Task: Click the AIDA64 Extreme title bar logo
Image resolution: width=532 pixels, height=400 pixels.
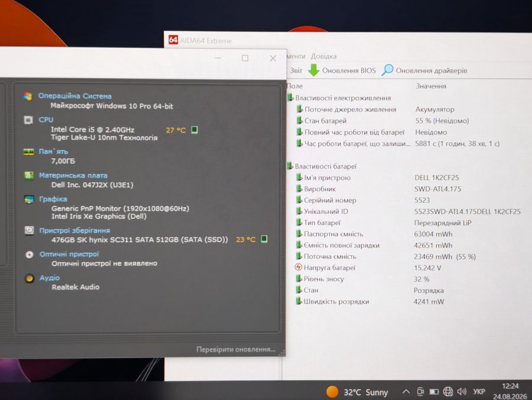Action: pyautogui.click(x=173, y=40)
